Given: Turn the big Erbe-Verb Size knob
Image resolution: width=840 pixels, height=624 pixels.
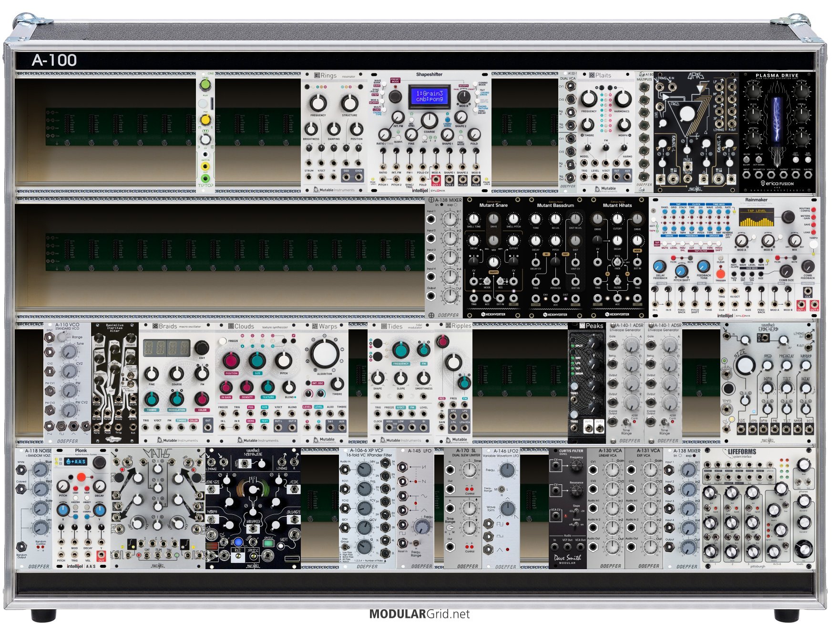Looking at the screenshot, I should click(x=744, y=366).
